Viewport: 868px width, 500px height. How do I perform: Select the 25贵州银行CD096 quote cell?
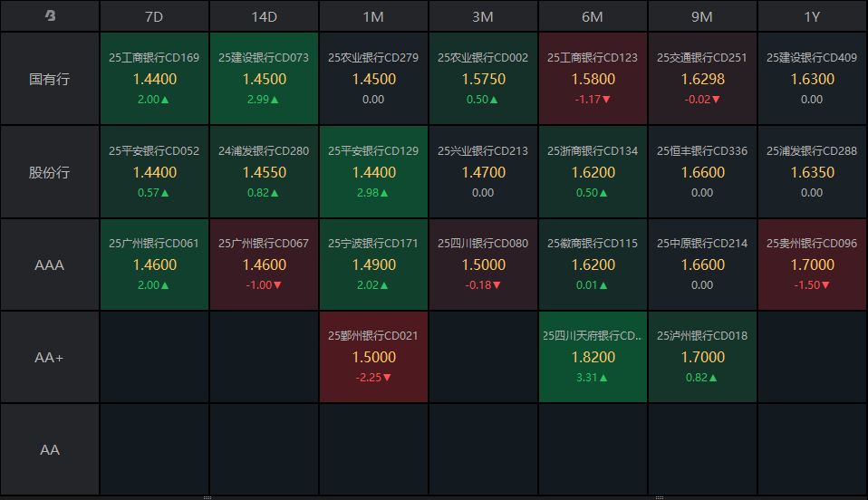(x=812, y=264)
